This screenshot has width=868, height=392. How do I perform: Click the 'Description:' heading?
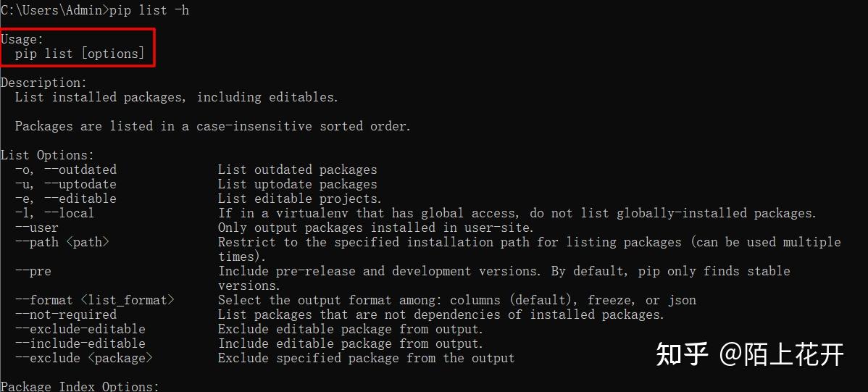tap(43, 83)
